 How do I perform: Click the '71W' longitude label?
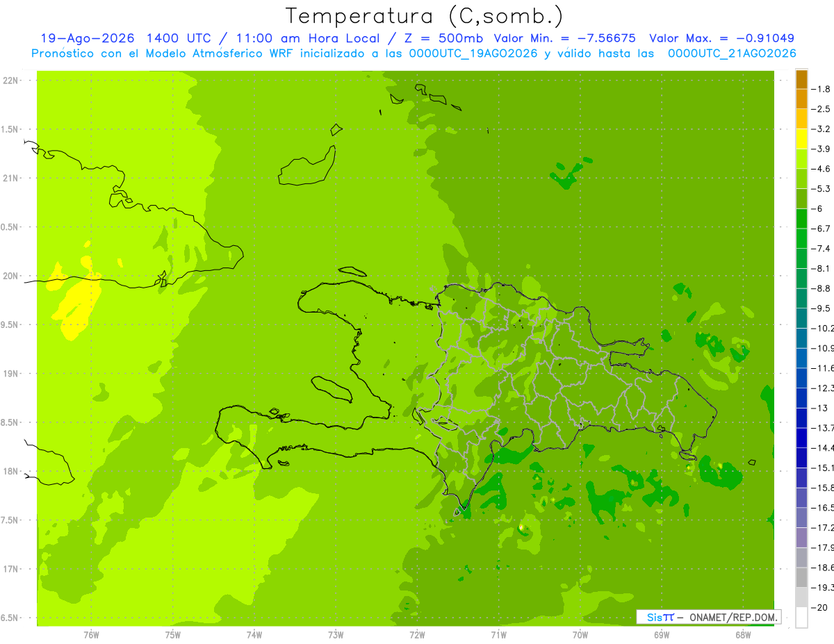(498, 635)
